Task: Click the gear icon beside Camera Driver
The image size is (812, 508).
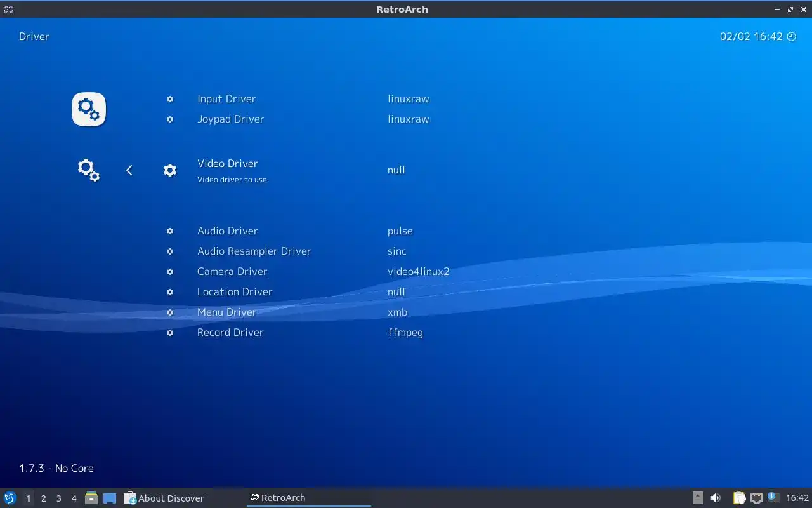Action: (x=170, y=272)
